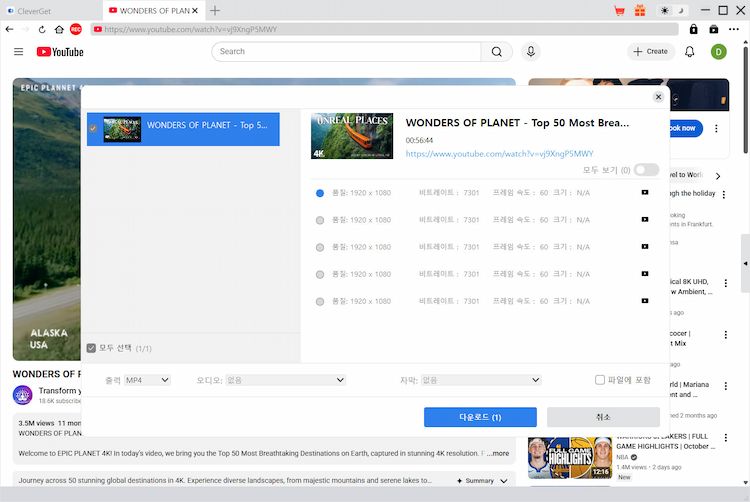
Task: Click the home icon in toolbar
Action: [x=59, y=30]
